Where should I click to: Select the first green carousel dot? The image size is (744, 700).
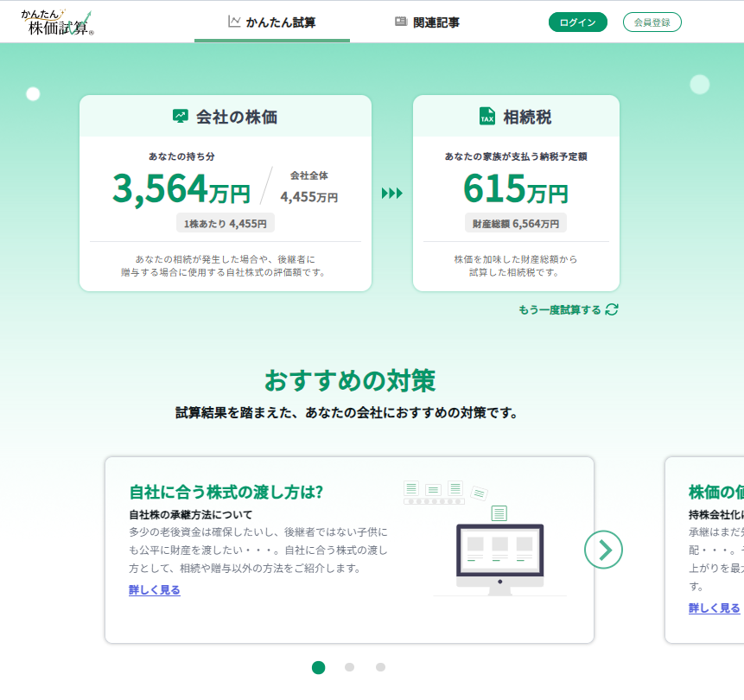pyautogui.click(x=319, y=667)
